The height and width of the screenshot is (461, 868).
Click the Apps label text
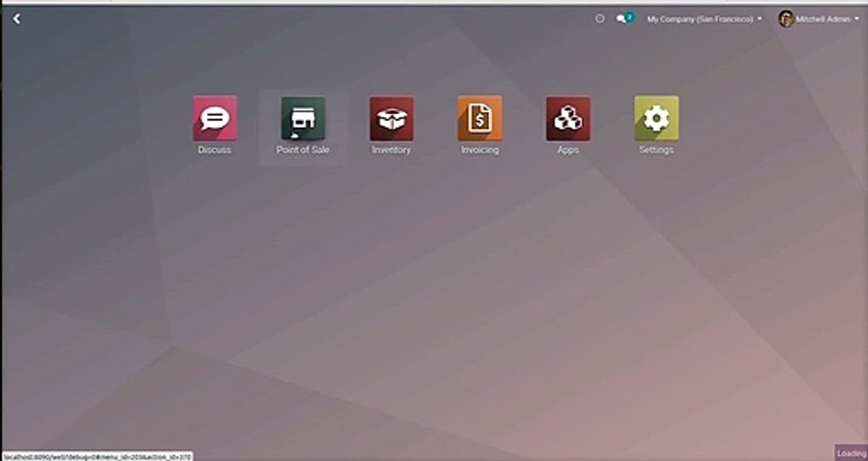(568, 150)
